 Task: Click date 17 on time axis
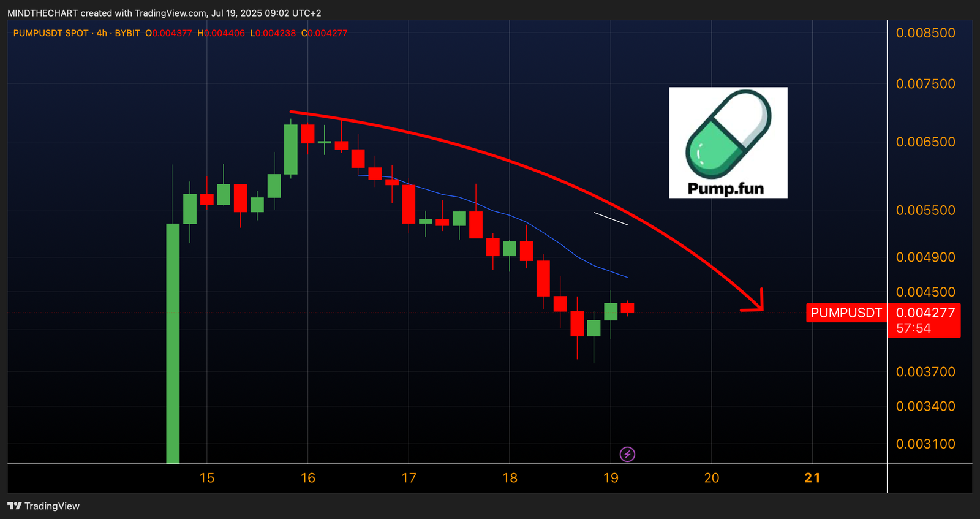coord(409,478)
